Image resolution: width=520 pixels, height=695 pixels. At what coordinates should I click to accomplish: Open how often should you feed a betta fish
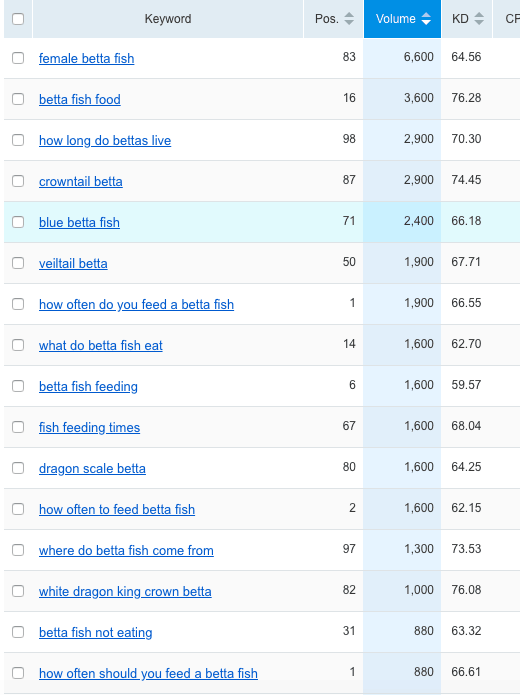149,673
